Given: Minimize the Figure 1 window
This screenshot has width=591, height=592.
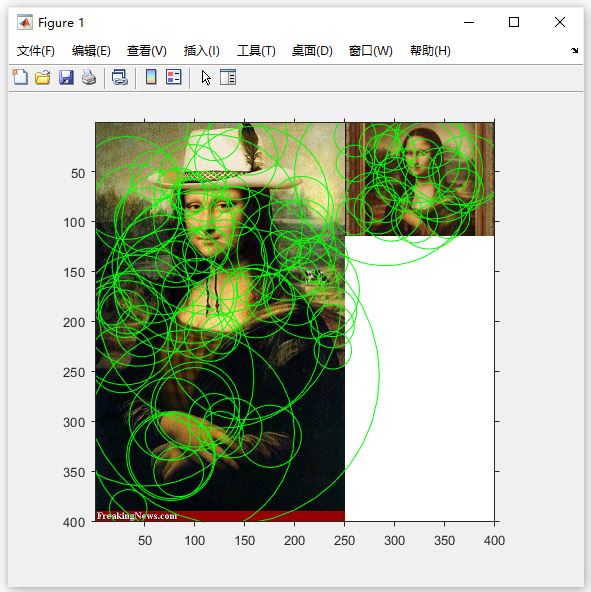Looking at the screenshot, I should [469, 22].
